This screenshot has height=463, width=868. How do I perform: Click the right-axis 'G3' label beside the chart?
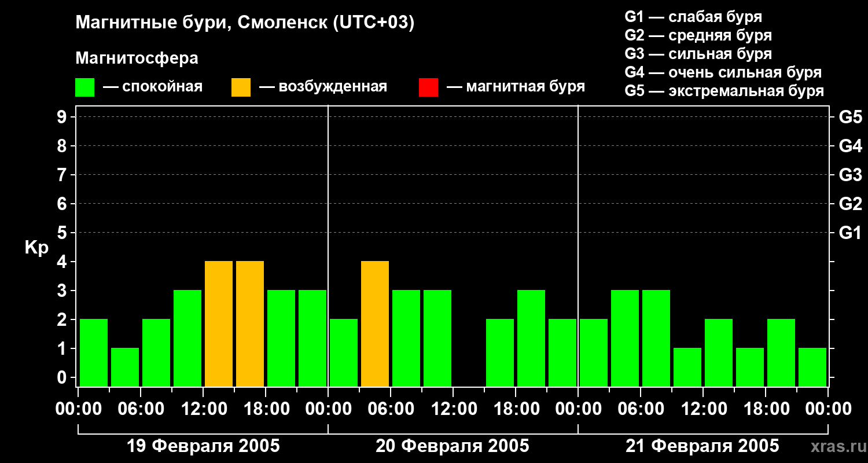coord(850,175)
